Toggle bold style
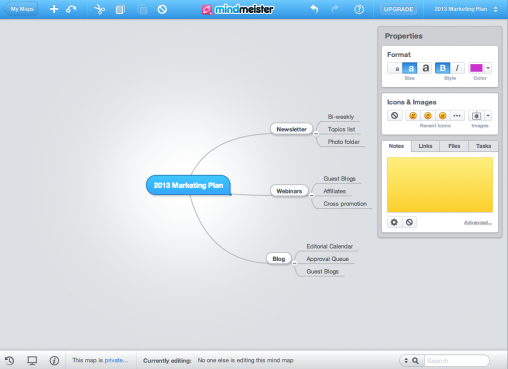The width and height of the screenshot is (508, 369). click(x=443, y=68)
